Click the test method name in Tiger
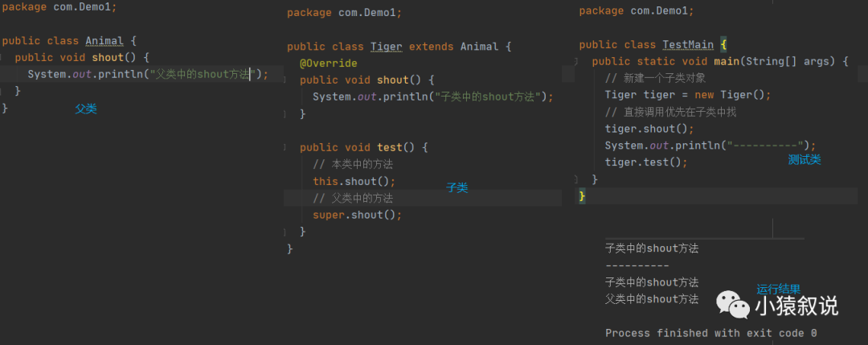The height and width of the screenshot is (345, 868). pyautogui.click(x=389, y=147)
